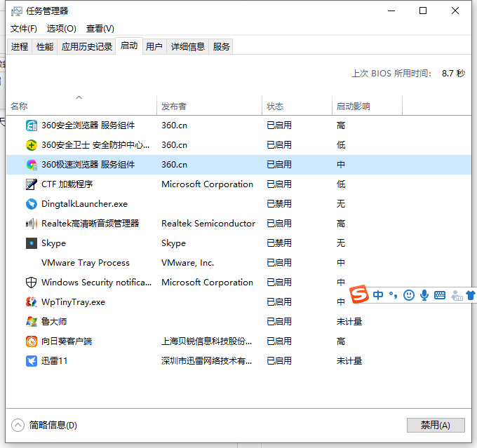Open the 选项(O) menu
Screen dimensions: 477x448
point(62,28)
